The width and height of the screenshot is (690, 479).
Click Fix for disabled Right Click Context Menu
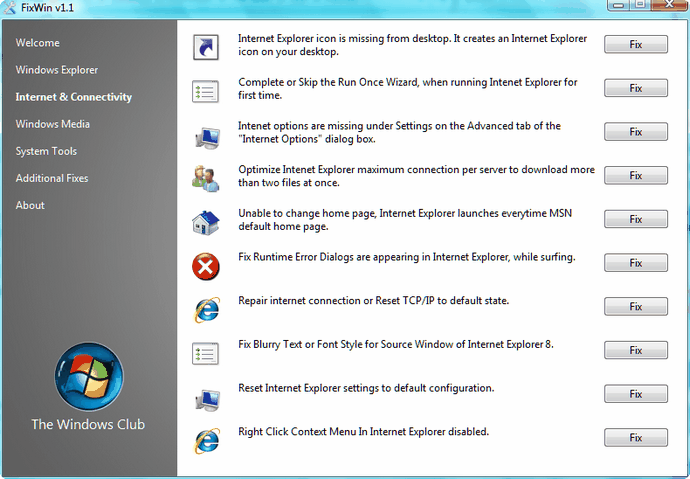[636, 438]
